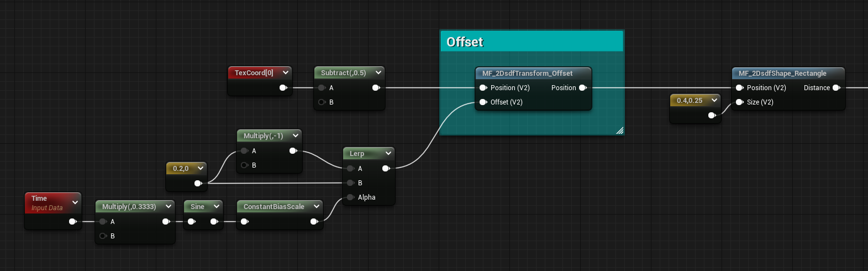Click the TexCoord[0] node output pin
The width and height of the screenshot is (868, 271).
tap(283, 87)
